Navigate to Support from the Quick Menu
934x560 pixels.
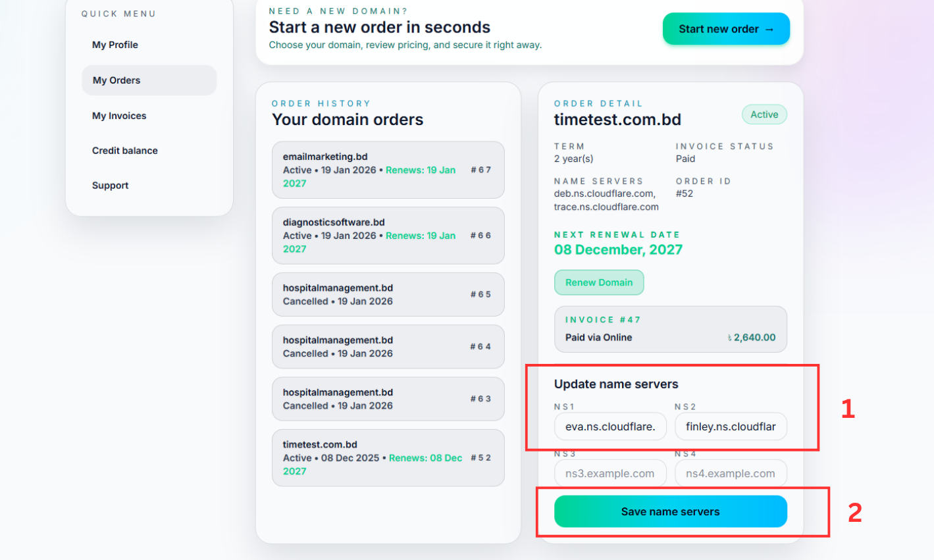(110, 185)
